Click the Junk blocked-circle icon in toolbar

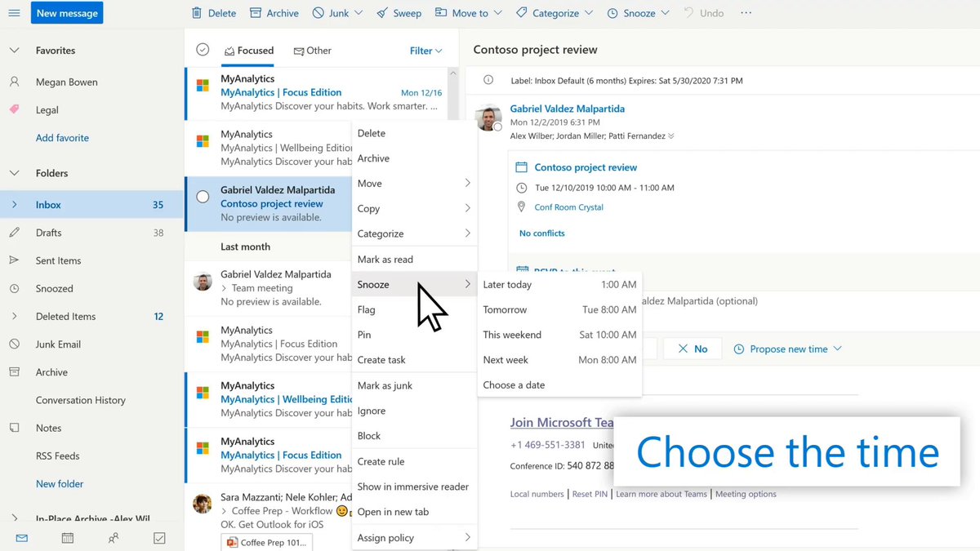point(317,13)
